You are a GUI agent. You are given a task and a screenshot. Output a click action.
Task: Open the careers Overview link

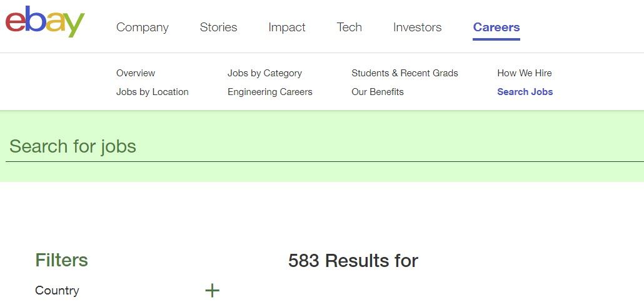pyautogui.click(x=136, y=73)
